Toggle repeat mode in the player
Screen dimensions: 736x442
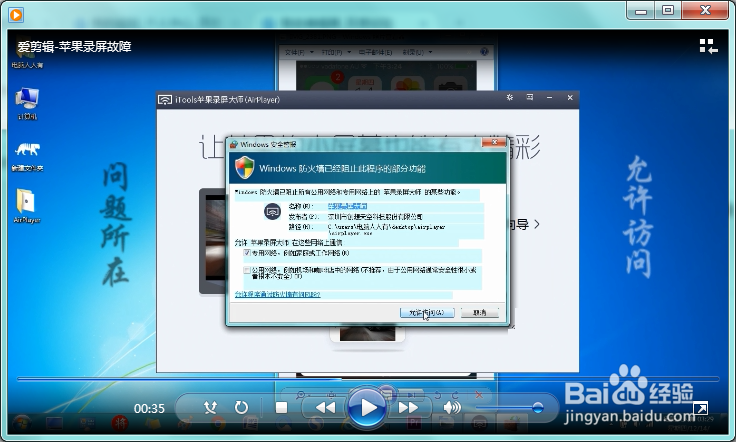241,407
